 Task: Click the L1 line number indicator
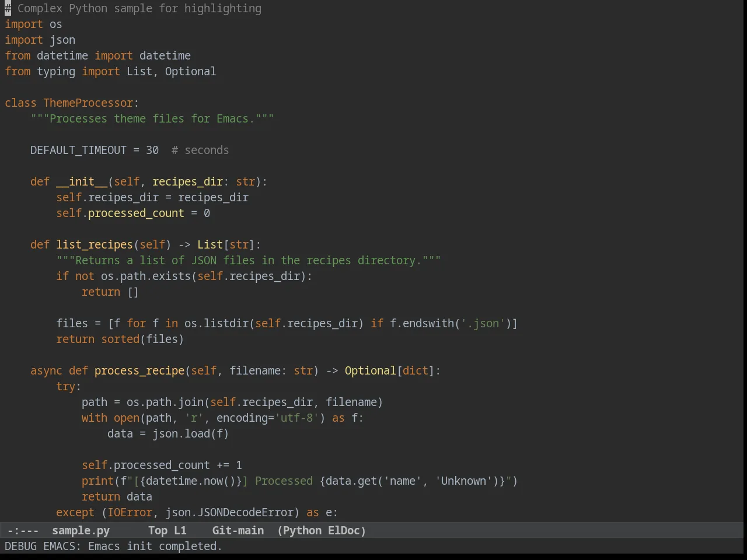[x=180, y=530]
